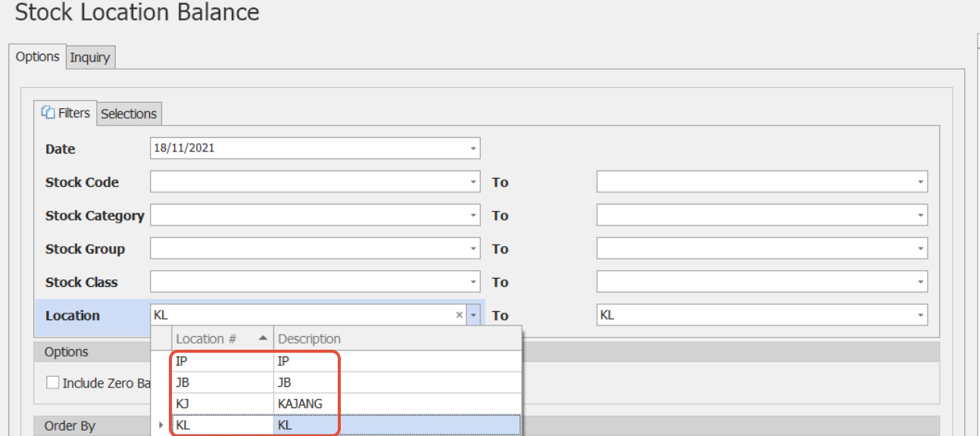The image size is (980, 436).
Task: Open the Inquiry tab
Action: click(x=90, y=58)
